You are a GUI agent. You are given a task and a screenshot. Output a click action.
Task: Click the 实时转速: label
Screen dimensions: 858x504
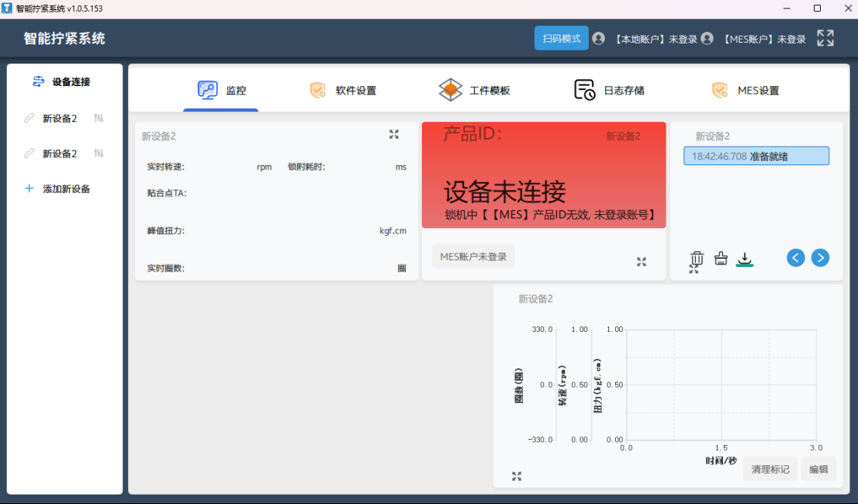166,167
